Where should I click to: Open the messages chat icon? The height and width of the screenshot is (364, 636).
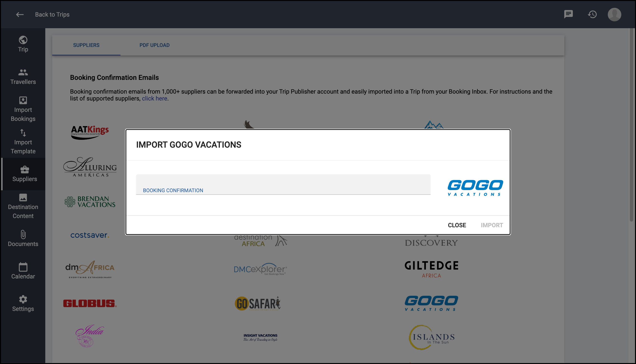pos(568,14)
